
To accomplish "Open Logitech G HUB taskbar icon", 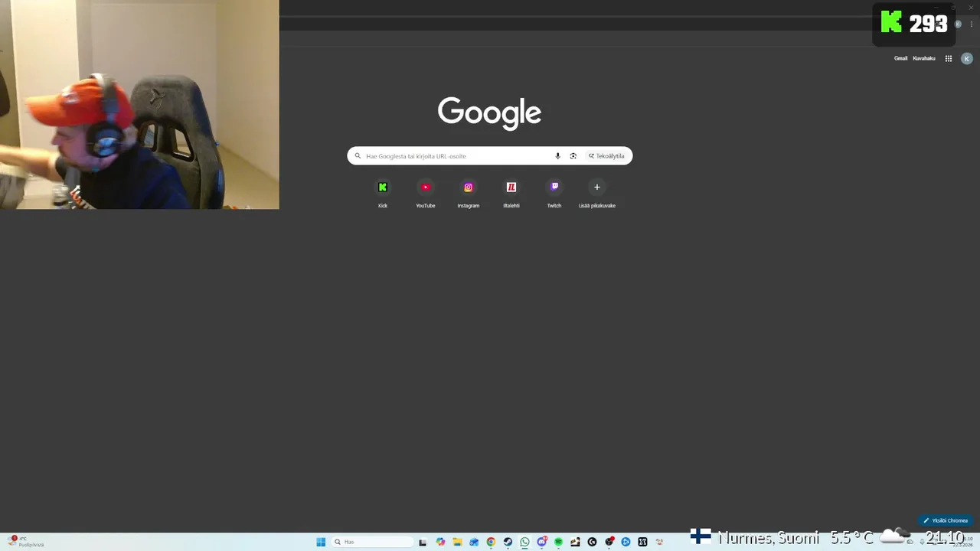I will [x=592, y=542].
